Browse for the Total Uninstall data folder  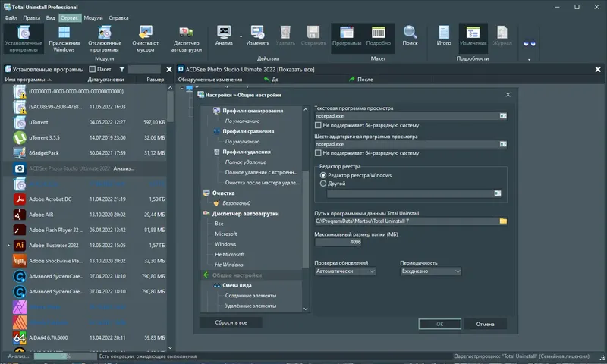coord(502,221)
